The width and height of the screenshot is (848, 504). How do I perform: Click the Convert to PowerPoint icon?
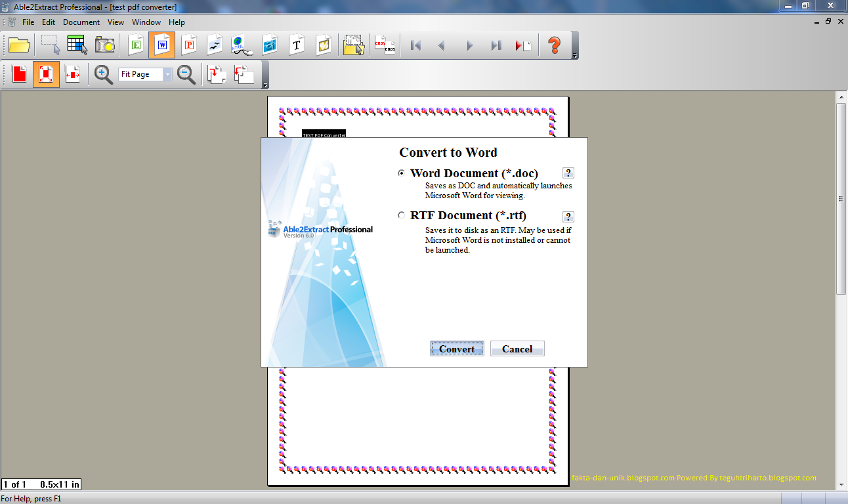pyautogui.click(x=189, y=45)
